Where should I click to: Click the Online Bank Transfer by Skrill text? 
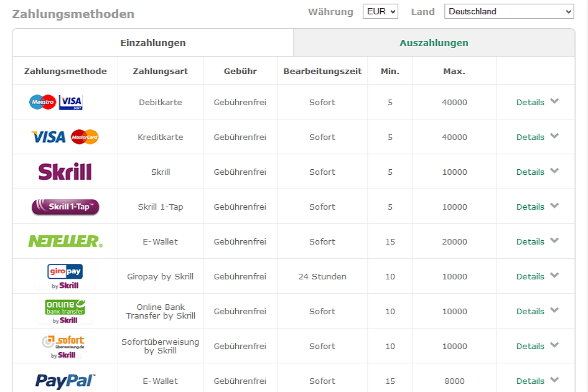[x=161, y=311]
